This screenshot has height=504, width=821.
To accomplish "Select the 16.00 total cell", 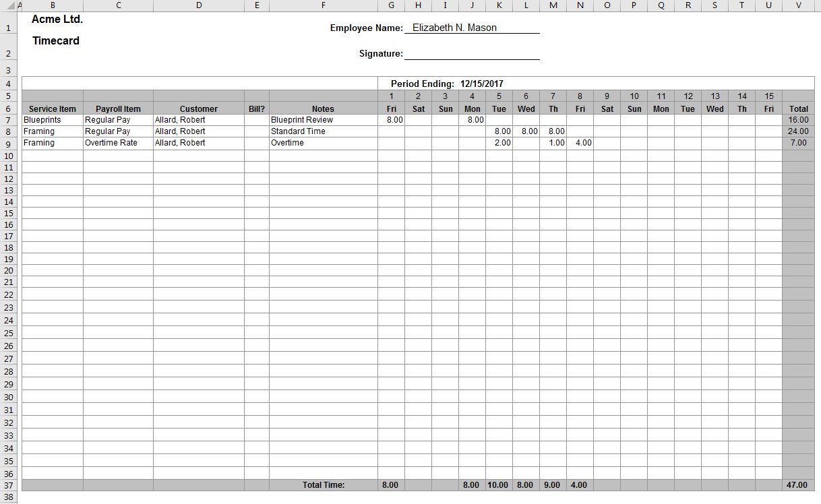I will click(x=799, y=120).
